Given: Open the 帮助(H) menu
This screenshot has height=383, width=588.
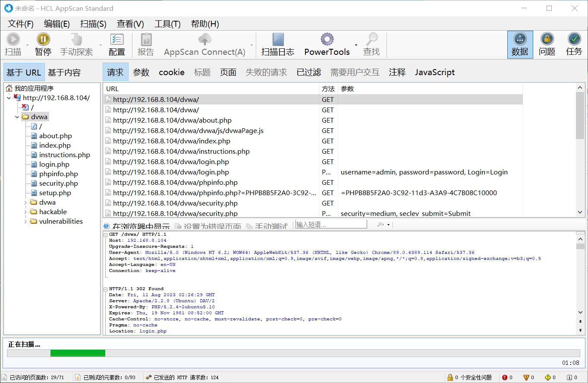Looking at the screenshot, I should pos(205,24).
